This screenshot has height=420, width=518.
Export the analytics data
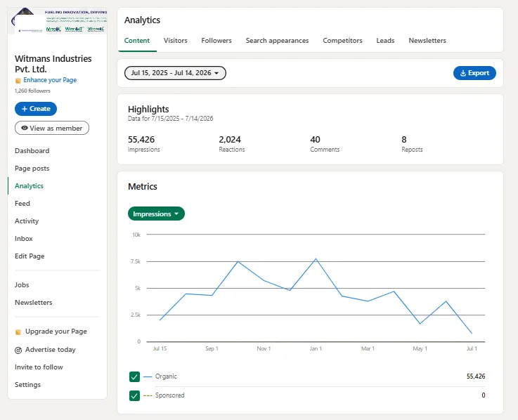pyautogui.click(x=474, y=73)
